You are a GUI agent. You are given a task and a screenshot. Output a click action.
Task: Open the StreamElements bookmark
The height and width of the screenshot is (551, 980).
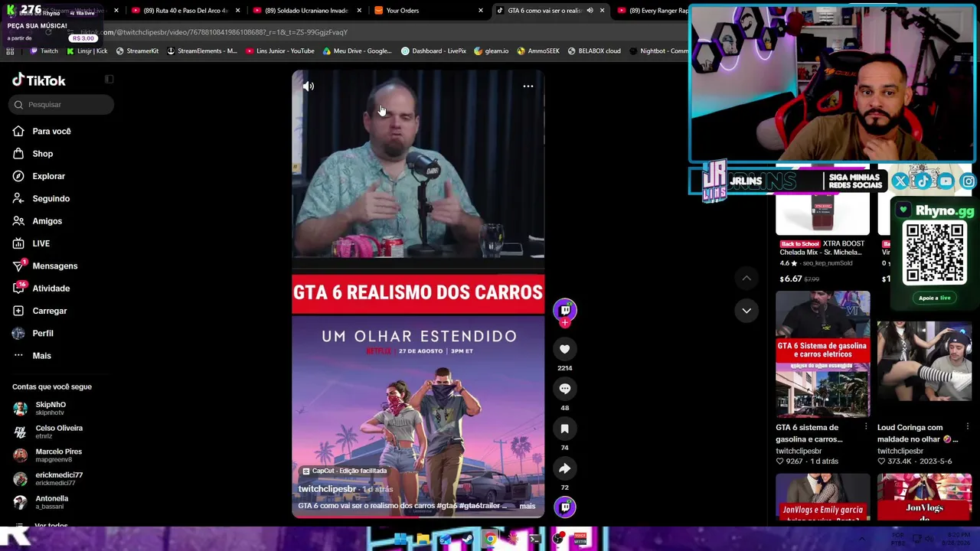[x=202, y=51]
